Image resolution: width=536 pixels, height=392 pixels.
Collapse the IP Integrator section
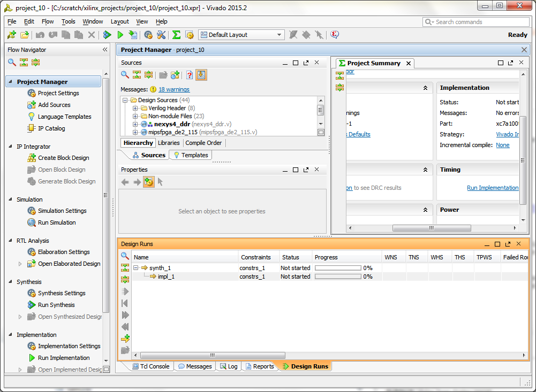10,146
